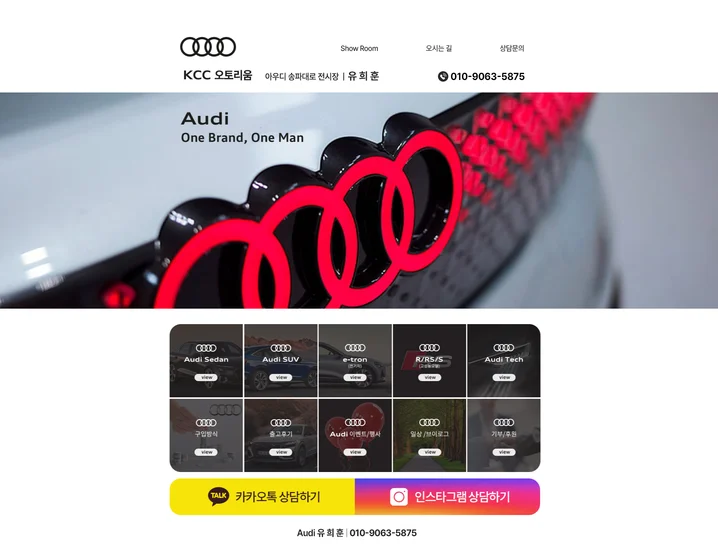This screenshot has height=549, width=718.
Task: Click view button under 기부/후원
Action: [504, 452]
